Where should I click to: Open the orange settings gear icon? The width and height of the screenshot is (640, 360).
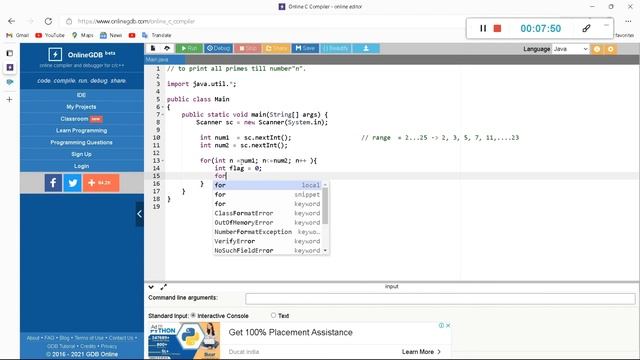coord(611,49)
